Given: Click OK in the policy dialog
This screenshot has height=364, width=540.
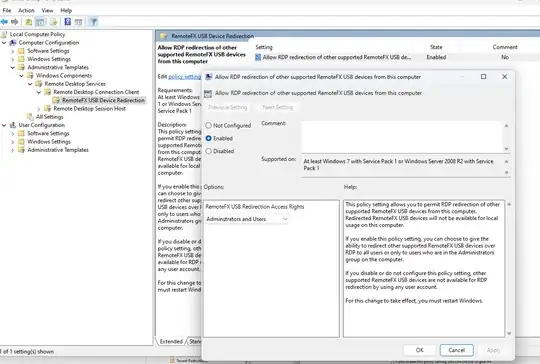Looking at the screenshot, I should coord(420,350).
